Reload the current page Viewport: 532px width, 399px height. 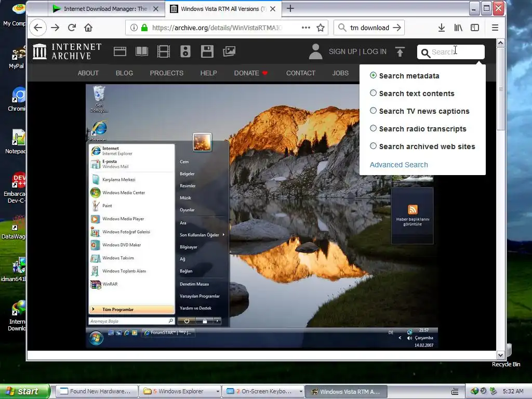pyautogui.click(x=72, y=28)
